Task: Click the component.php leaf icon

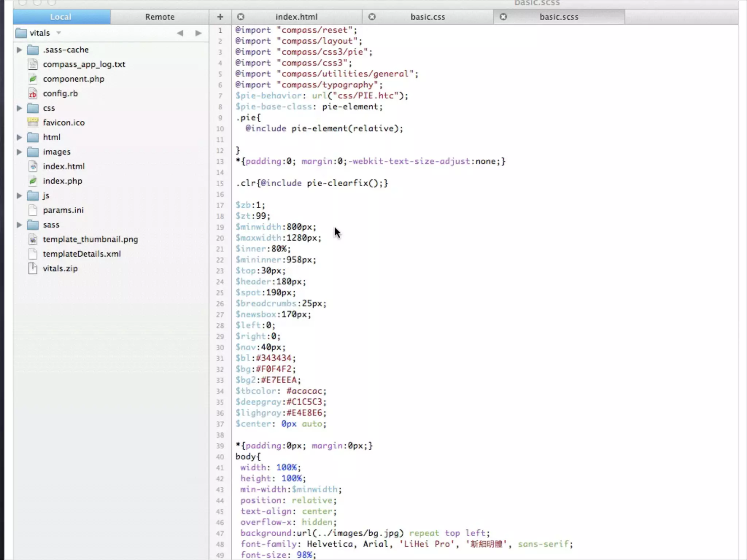Action: click(x=33, y=79)
